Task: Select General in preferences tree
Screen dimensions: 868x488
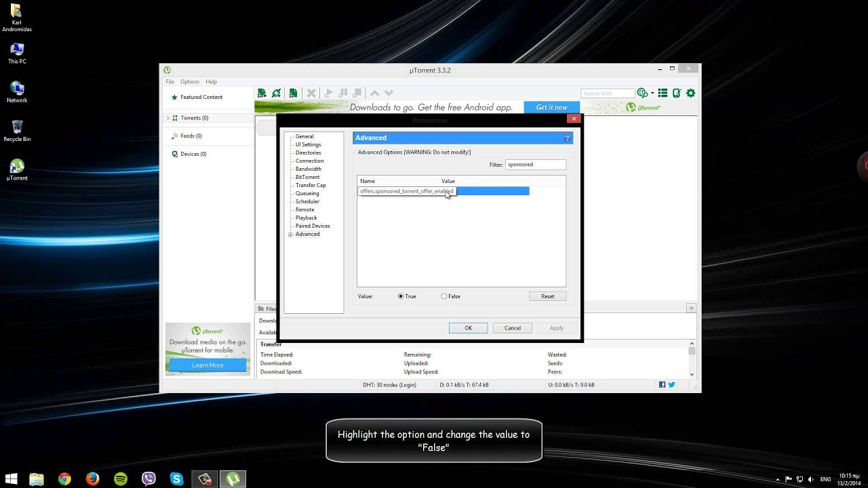Action: (x=304, y=136)
